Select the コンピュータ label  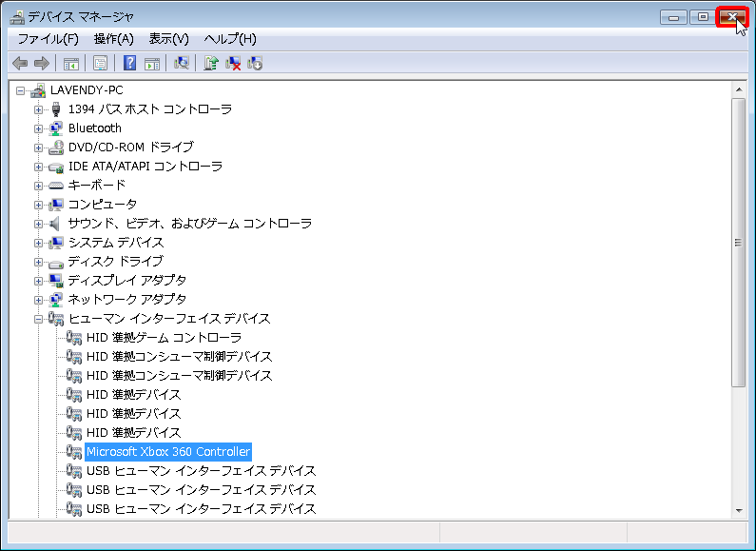pos(102,205)
